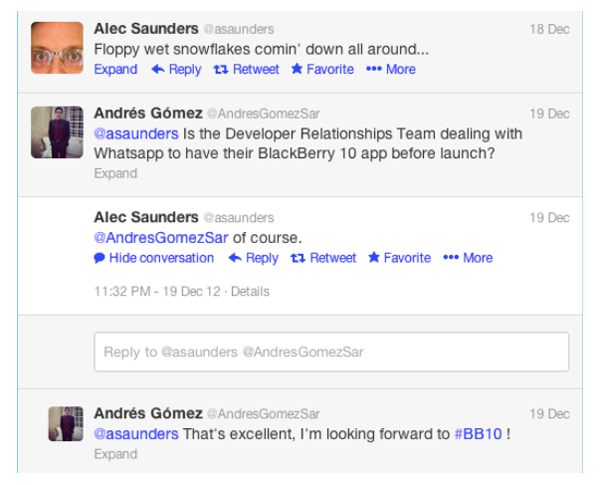Viewport: 600px width, 485px height.
Task: Click the favorite star icon on snowflakes tweet
Action: pyautogui.click(x=297, y=69)
